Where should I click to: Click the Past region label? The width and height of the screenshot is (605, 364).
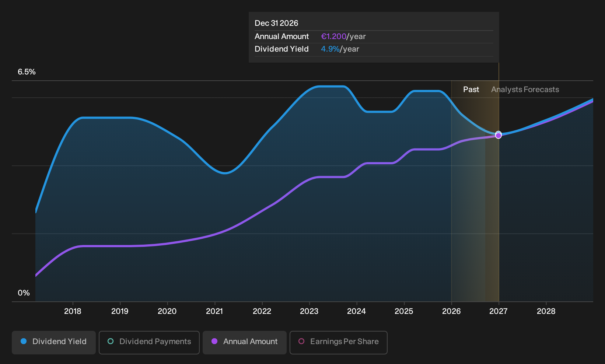471,90
